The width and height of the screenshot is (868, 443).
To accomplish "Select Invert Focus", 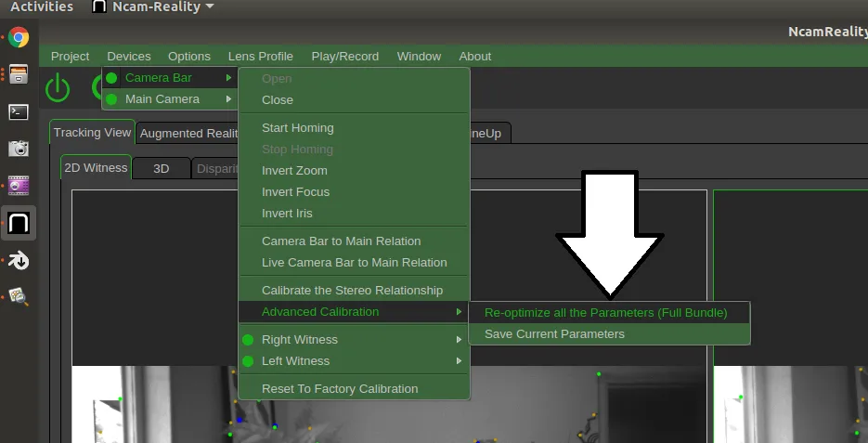I will pyautogui.click(x=355, y=192).
